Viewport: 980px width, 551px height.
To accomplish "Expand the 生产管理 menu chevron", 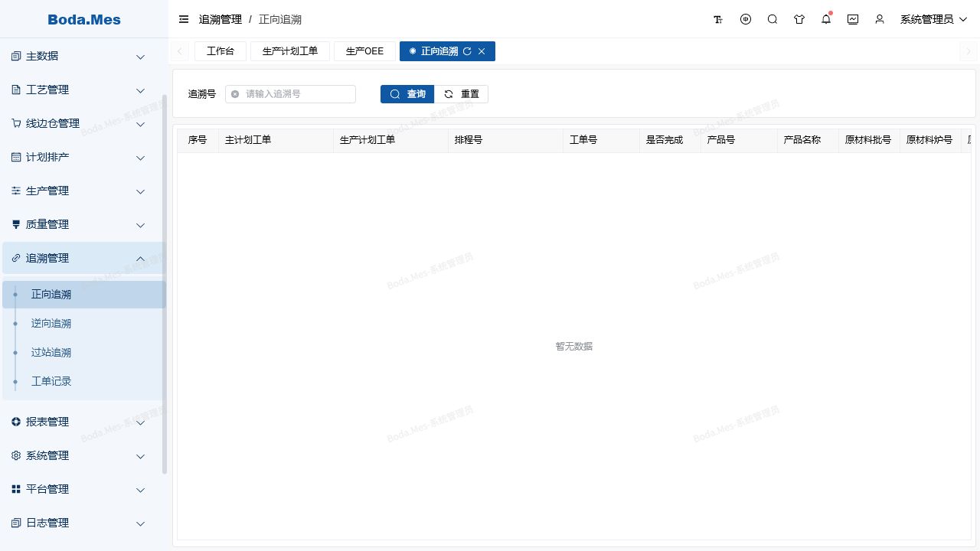I will [x=140, y=191].
